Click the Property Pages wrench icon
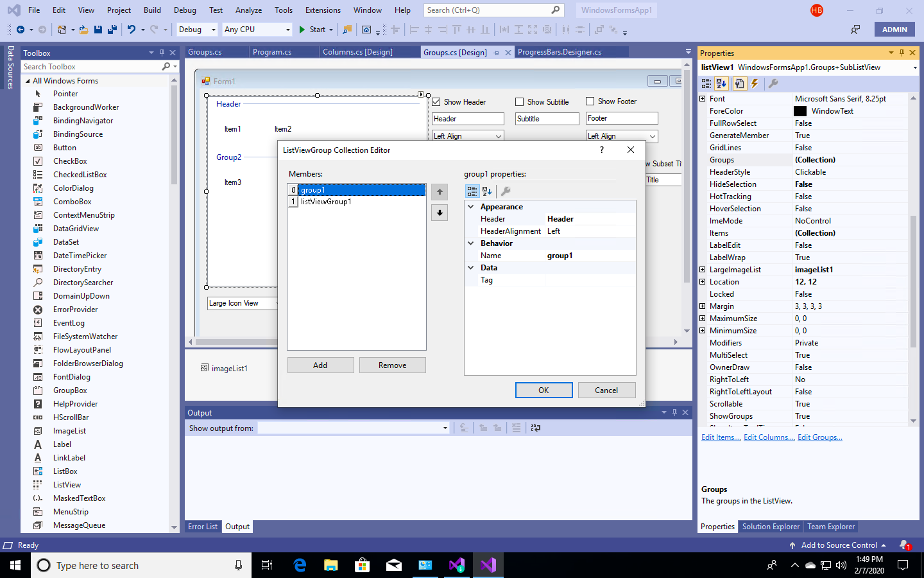 pos(773,83)
